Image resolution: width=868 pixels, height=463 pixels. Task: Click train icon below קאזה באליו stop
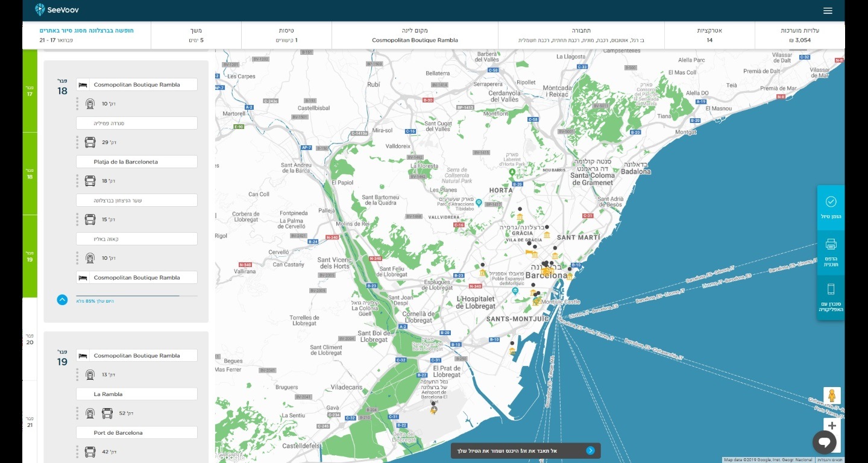[90, 258]
